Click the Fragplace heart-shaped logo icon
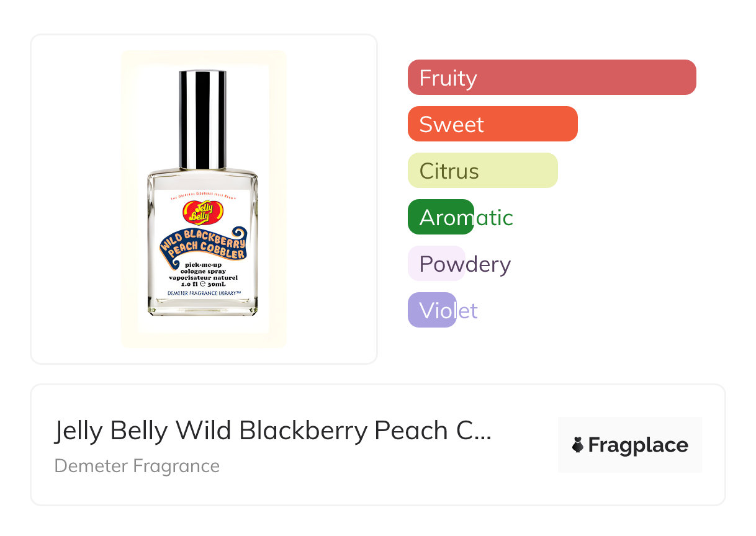756x536 pixels. [x=578, y=445]
